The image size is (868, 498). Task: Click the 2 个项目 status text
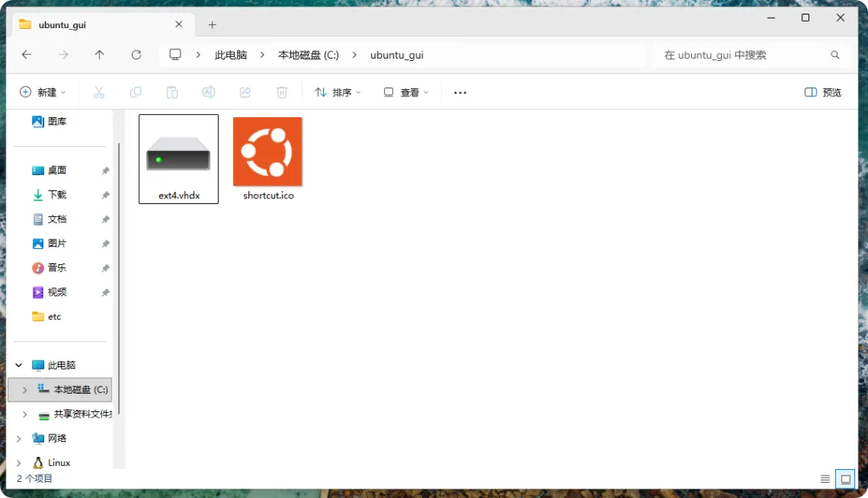35,478
